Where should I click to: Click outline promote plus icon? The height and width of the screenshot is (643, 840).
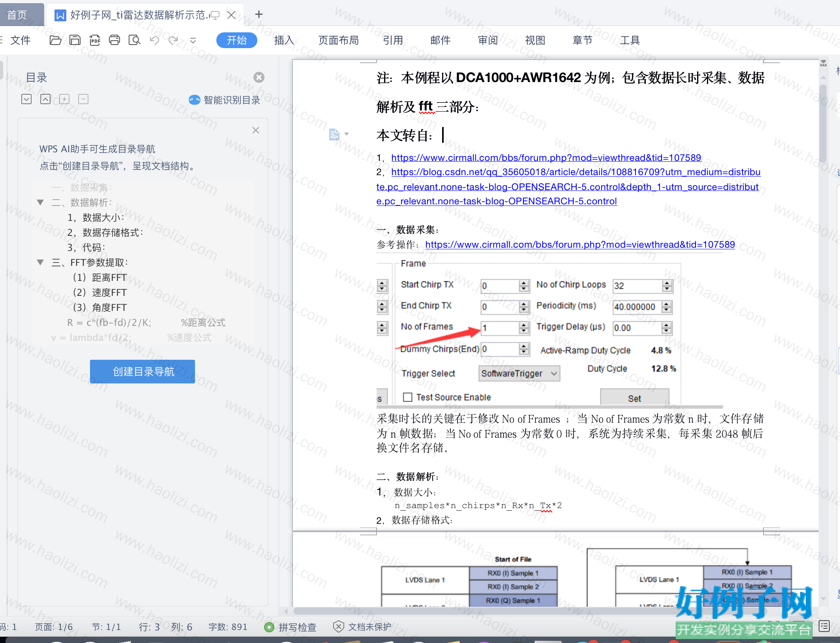click(x=64, y=99)
